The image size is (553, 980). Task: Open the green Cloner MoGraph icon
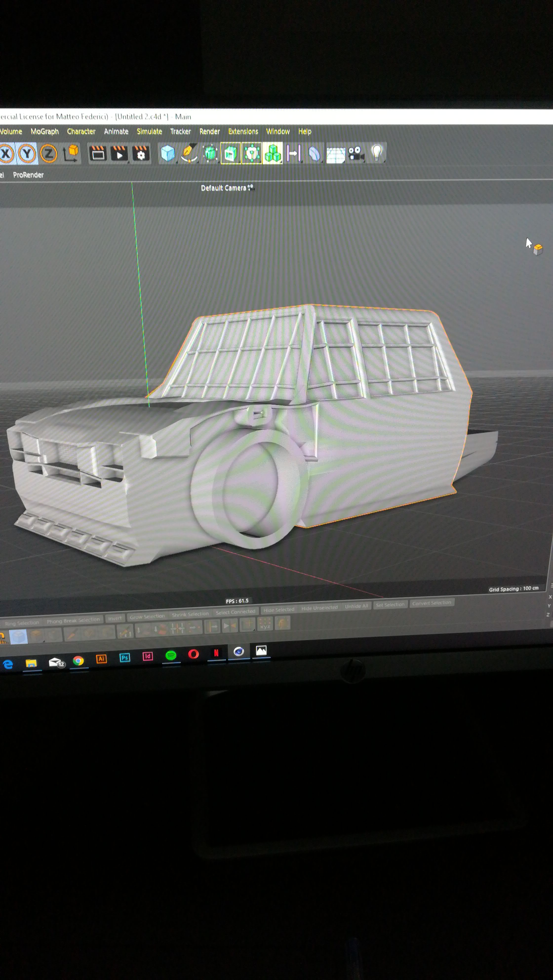pyautogui.click(x=272, y=153)
